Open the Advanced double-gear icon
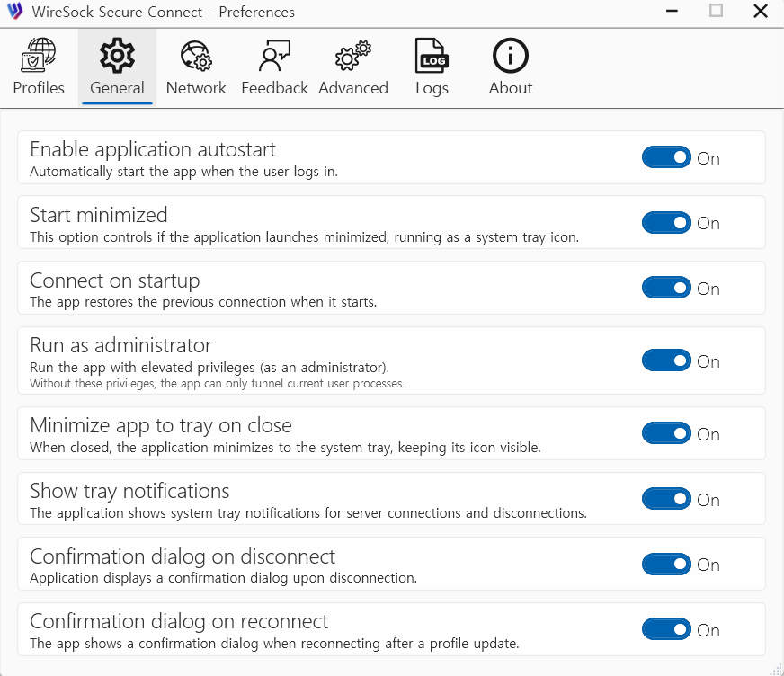This screenshot has width=784, height=676. pos(353,56)
